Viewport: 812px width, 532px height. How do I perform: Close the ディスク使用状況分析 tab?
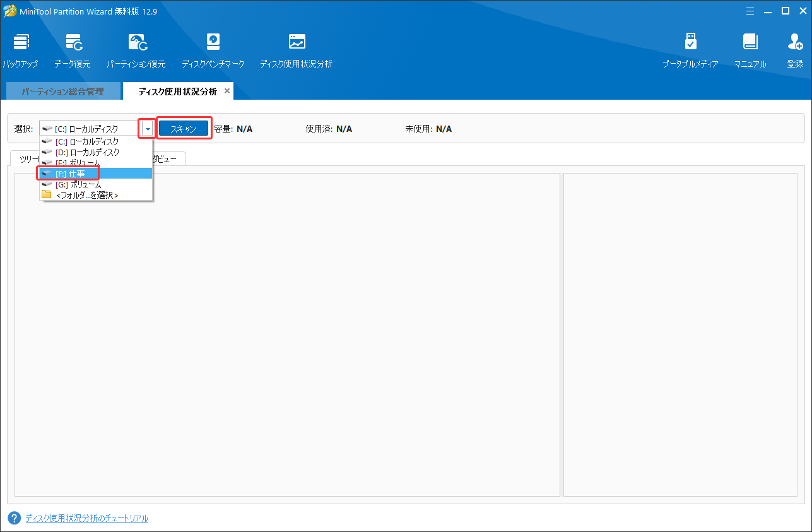(227, 91)
